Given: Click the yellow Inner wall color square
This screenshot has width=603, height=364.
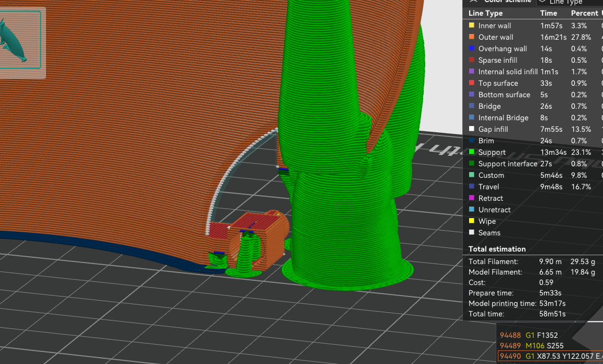Looking at the screenshot, I should point(472,26).
